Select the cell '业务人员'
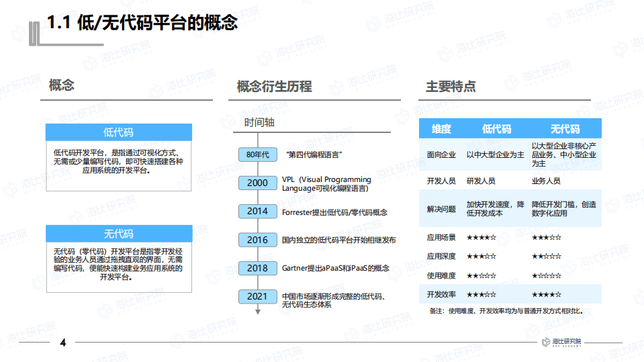The width and height of the screenshot is (644, 362). 546,181
